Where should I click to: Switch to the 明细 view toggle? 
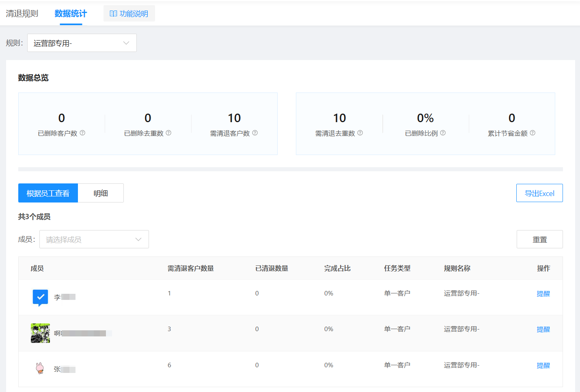[x=101, y=193]
